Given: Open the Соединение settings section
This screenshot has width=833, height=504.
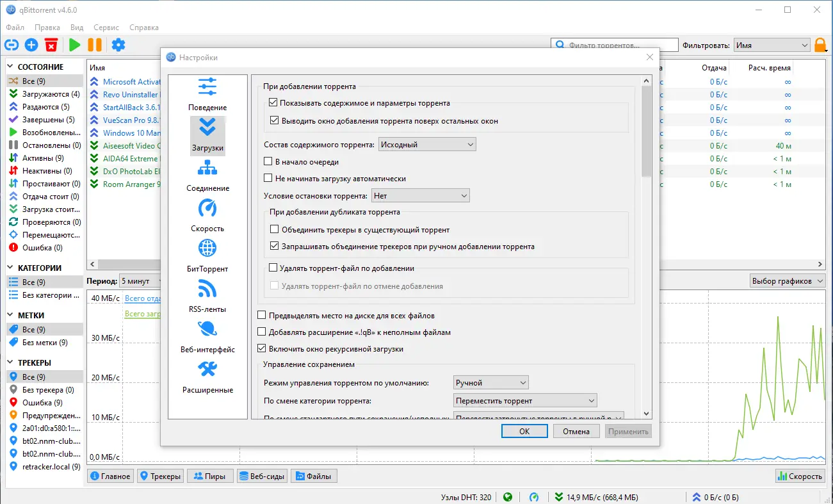Looking at the screenshot, I should click(x=207, y=177).
